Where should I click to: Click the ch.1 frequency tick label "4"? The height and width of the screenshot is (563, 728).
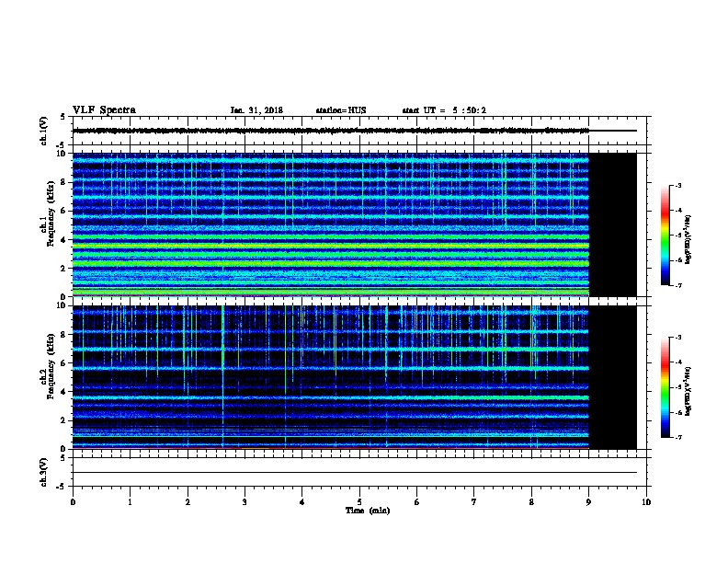(63, 240)
